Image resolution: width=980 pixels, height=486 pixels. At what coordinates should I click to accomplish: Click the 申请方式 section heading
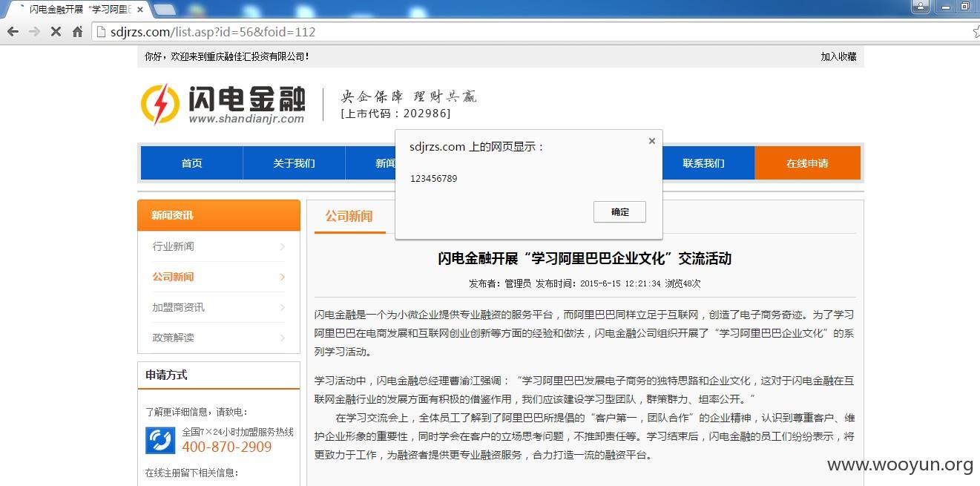click(x=166, y=375)
